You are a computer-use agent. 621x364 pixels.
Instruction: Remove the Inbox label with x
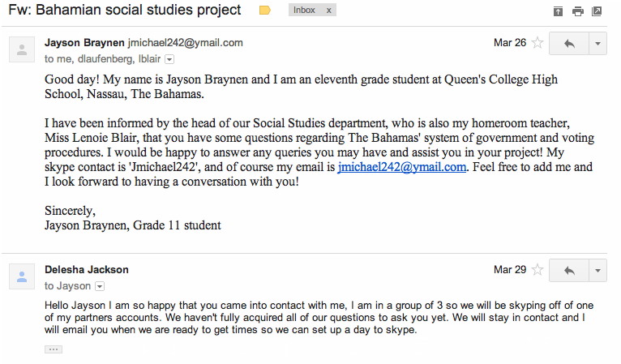(x=328, y=11)
